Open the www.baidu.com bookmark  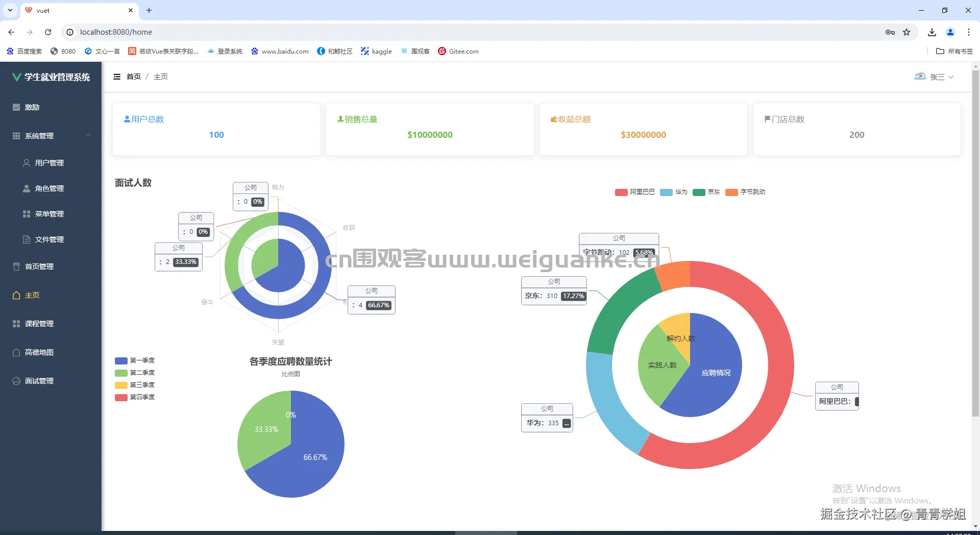click(x=280, y=51)
